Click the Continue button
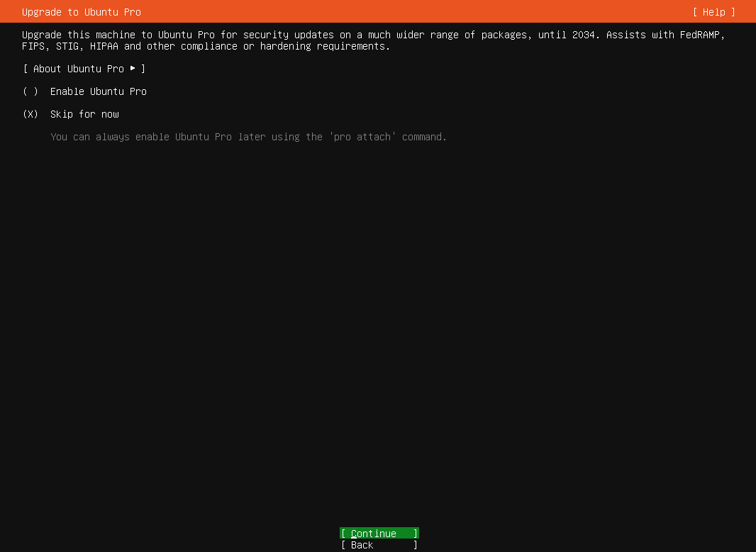Image resolution: width=756 pixels, height=552 pixels. [379, 533]
